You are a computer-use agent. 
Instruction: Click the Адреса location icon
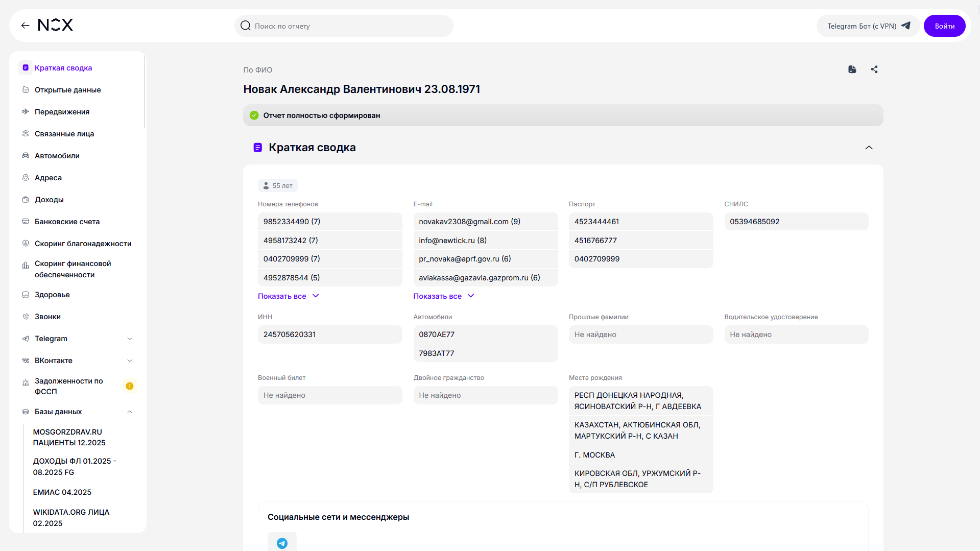tap(26, 177)
